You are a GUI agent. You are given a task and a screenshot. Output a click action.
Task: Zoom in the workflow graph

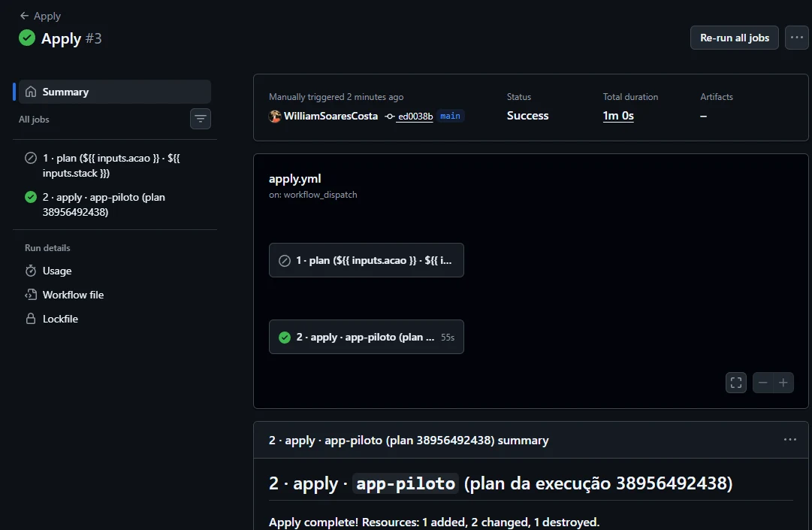click(783, 383)
